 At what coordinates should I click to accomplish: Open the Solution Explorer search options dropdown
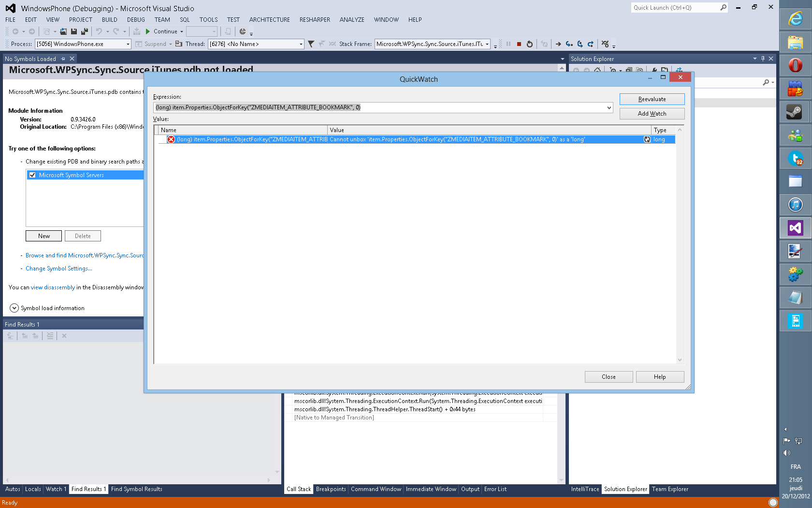coord(773,82)
